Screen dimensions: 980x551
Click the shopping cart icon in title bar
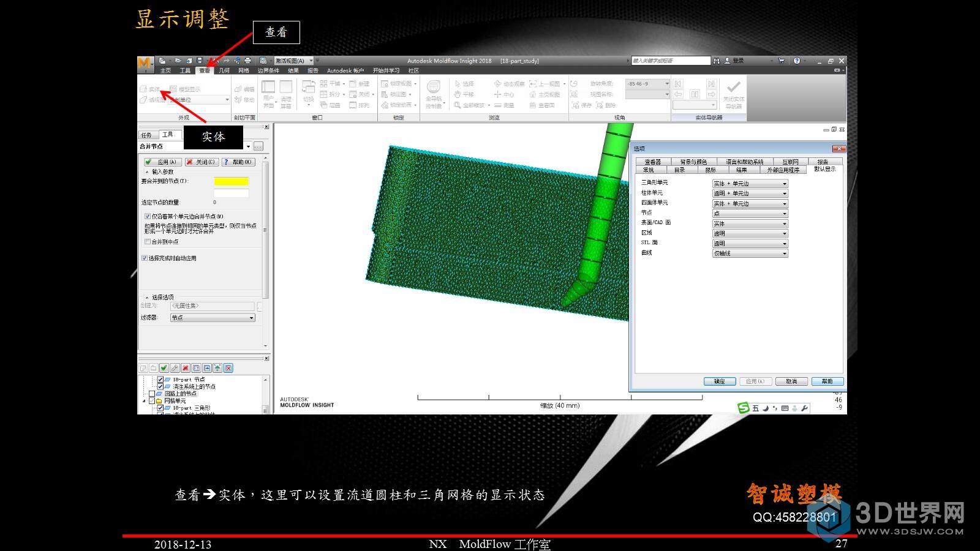(x=781, y=61)
